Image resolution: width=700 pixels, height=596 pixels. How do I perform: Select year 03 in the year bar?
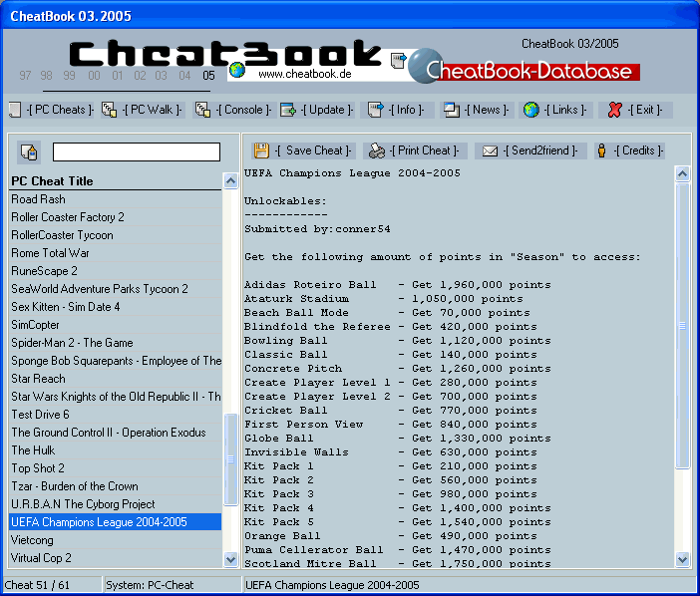(x=162, y=76)
